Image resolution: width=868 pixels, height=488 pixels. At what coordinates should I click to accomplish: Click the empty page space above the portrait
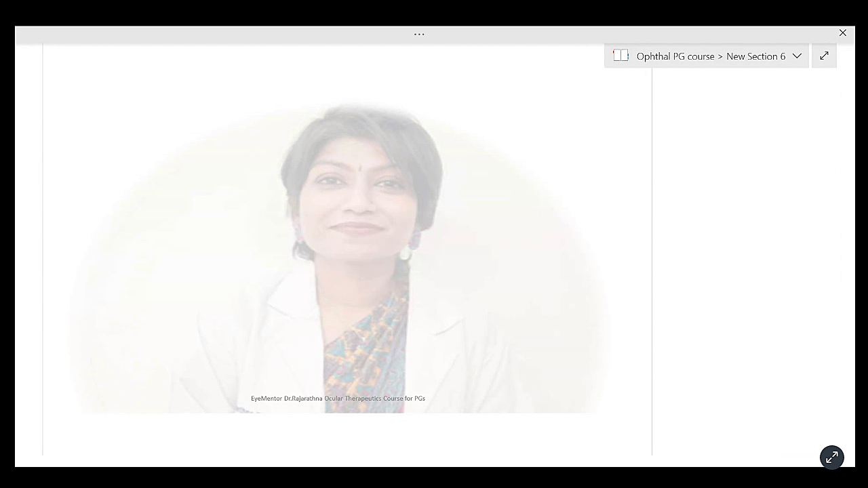(x=339, y=75)
